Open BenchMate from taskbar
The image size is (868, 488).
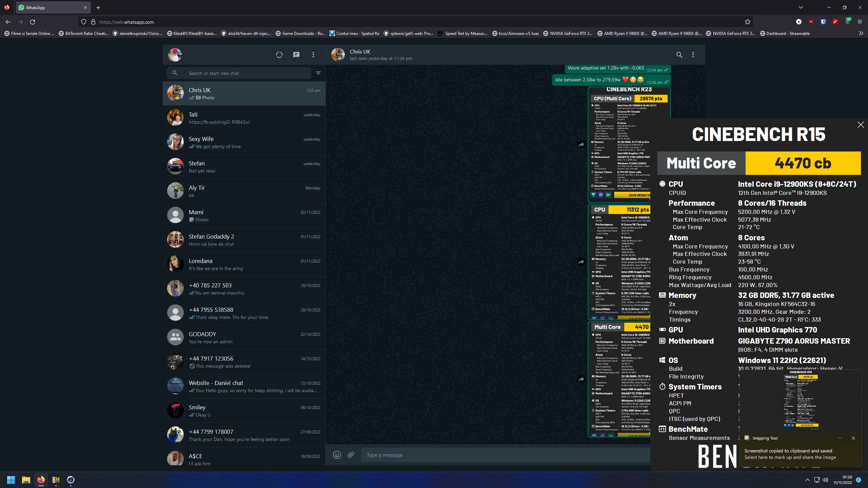[56, 480]
